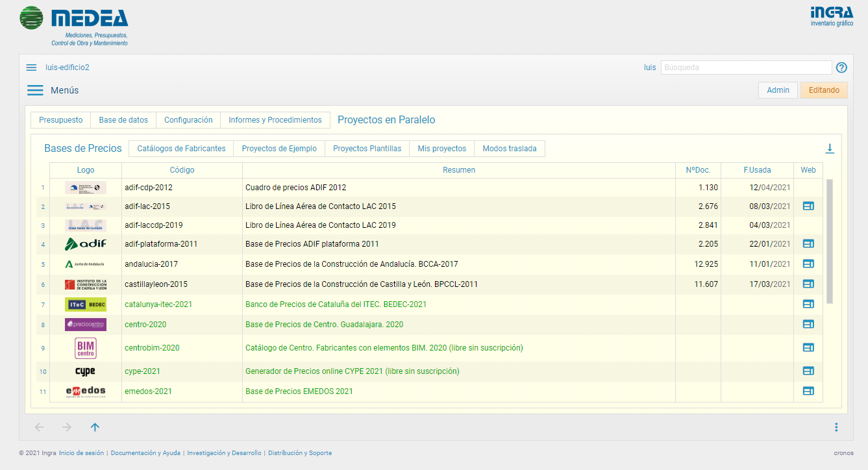Click the table vertical scrollbar
This screenshot has width=868, height=470.
click(x=829, y=240)
